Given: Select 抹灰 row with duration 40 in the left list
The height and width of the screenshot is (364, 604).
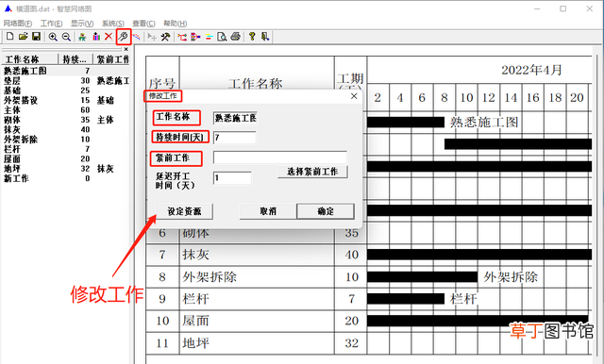Looking at the screenshot, I should [11, 130].
